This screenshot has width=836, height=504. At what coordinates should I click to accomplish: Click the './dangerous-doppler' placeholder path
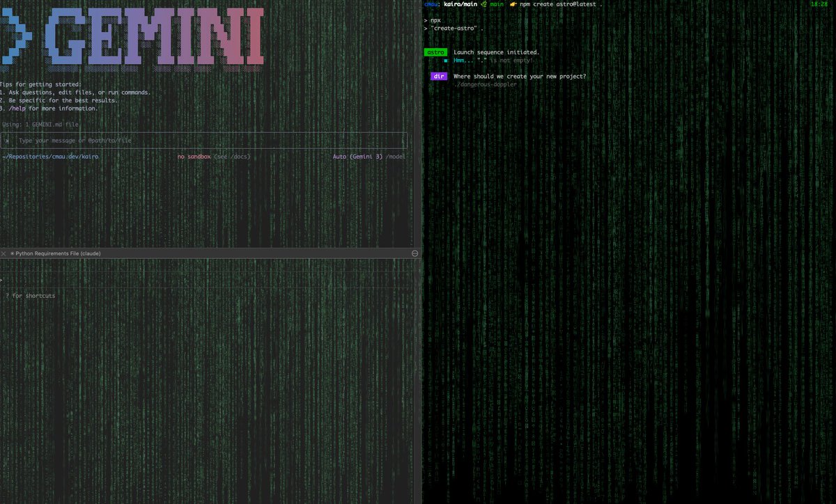485,84
